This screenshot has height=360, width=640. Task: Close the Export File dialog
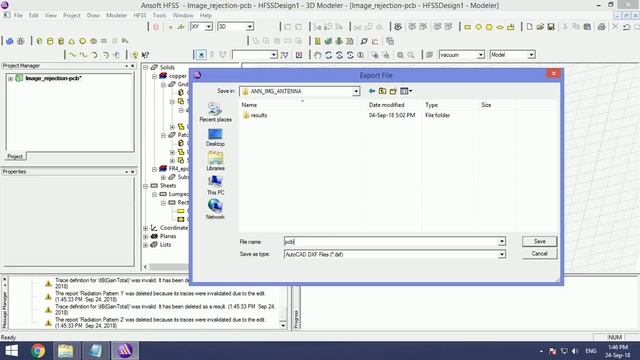(553, 73)
